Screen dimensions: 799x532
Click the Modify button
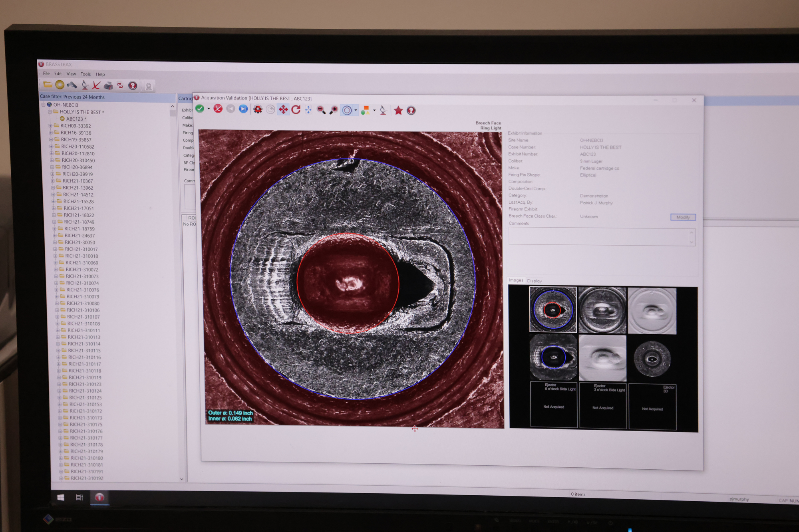(x=683, y=217)
